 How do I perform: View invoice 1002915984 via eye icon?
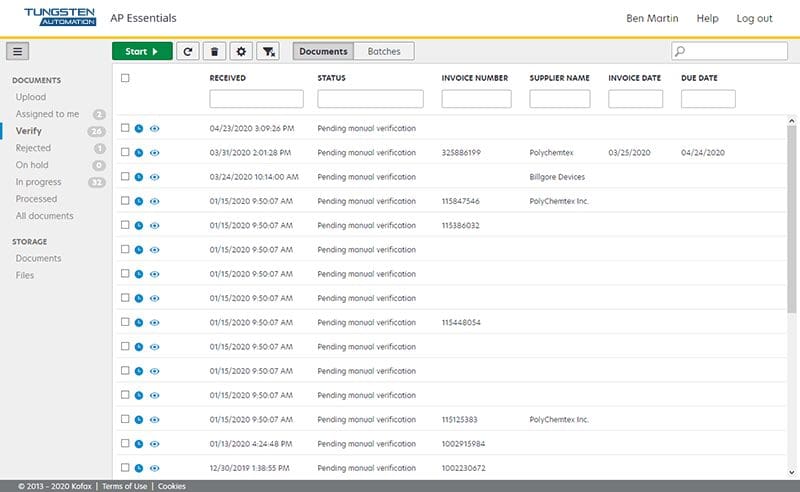point(155,444)
